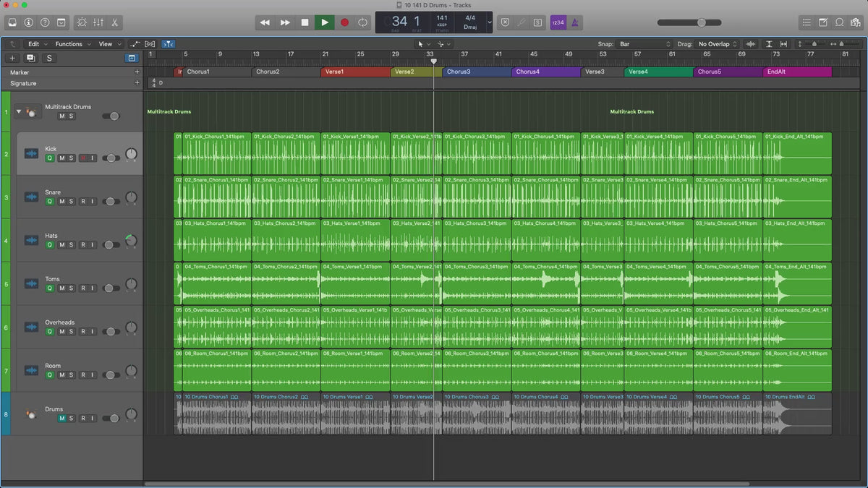
Task: Open the Drag mode No Overlap dropdown
Action: click(x=718, y=44)
